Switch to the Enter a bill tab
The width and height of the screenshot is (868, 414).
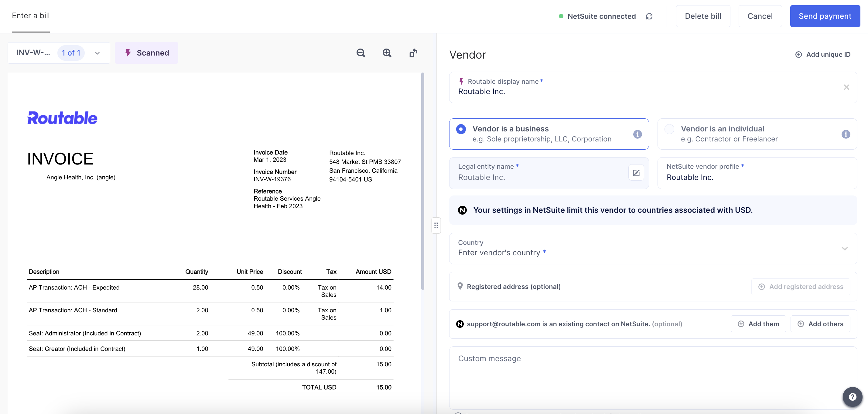31,15
